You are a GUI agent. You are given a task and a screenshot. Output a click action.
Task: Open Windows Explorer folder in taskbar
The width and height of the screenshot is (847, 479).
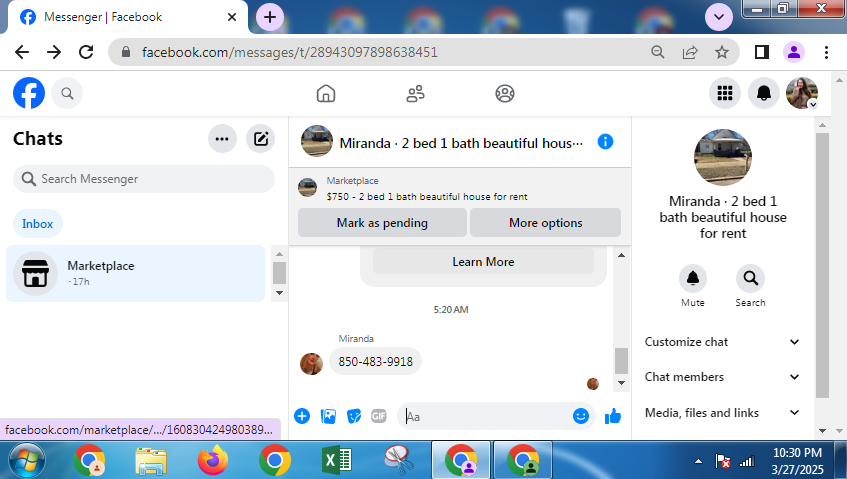(151, 461)
